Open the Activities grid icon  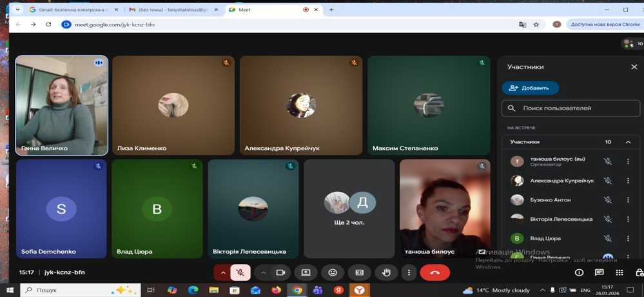[619, 273]
